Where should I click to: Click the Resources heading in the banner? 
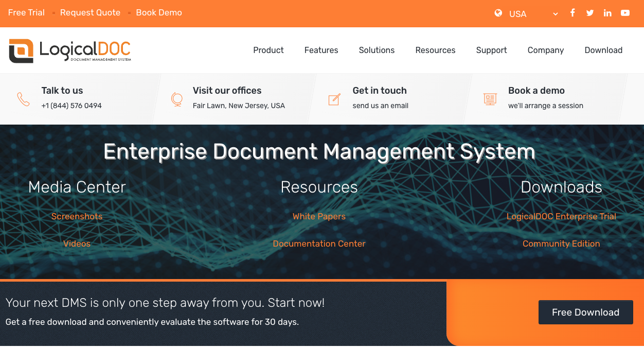319,187
